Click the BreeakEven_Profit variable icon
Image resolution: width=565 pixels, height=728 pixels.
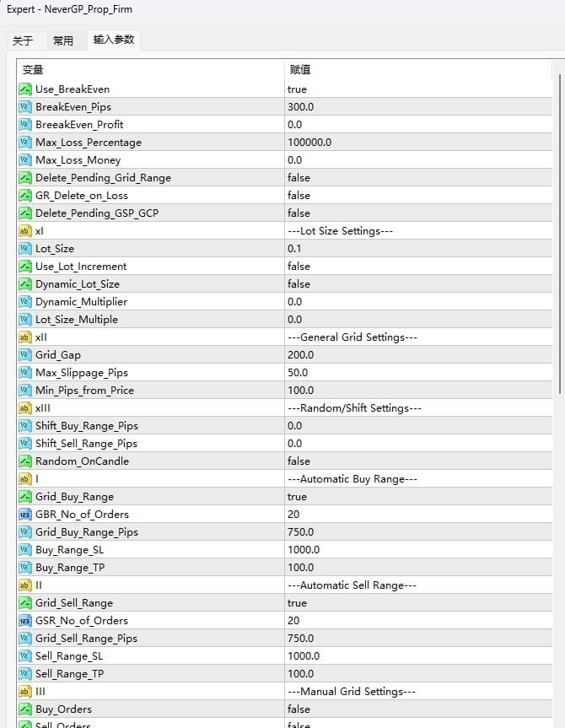25,125
